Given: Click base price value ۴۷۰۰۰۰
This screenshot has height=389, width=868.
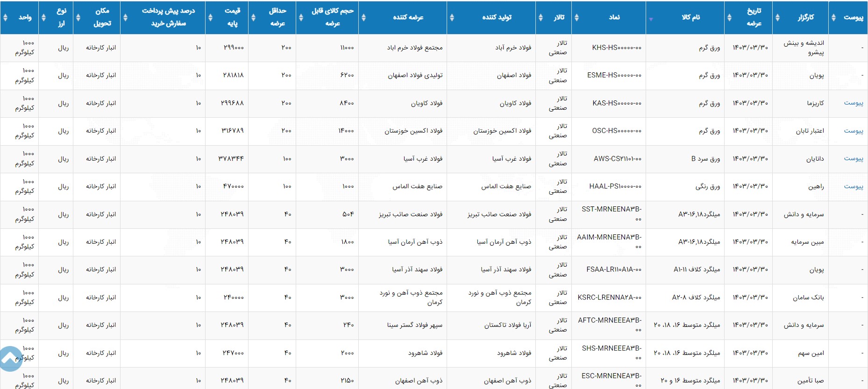Looking at the screenshot, I should tap(233, 186).
